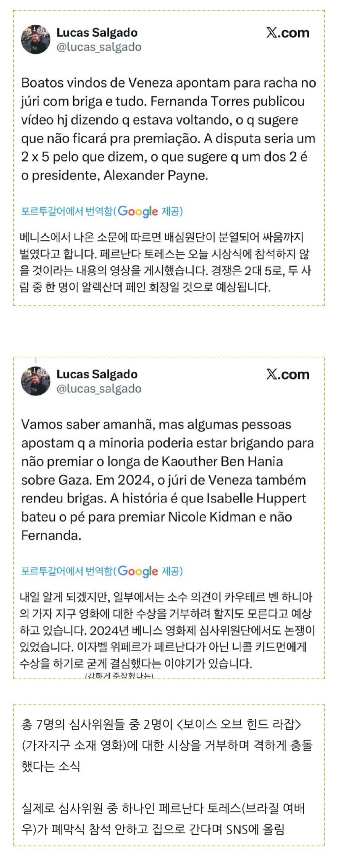Open the @lucas_salgado handle on the Isabelle Huppert tweet

pos(99,389)
